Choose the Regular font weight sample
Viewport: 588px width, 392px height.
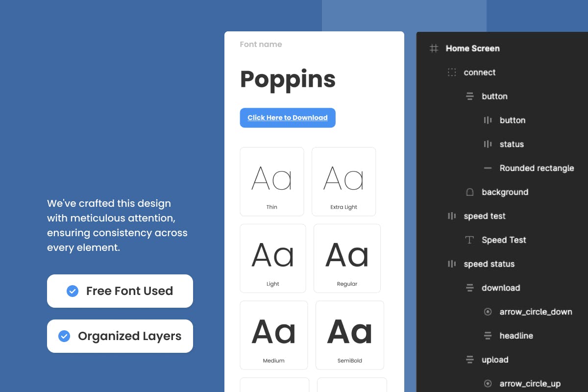[347, 258]
